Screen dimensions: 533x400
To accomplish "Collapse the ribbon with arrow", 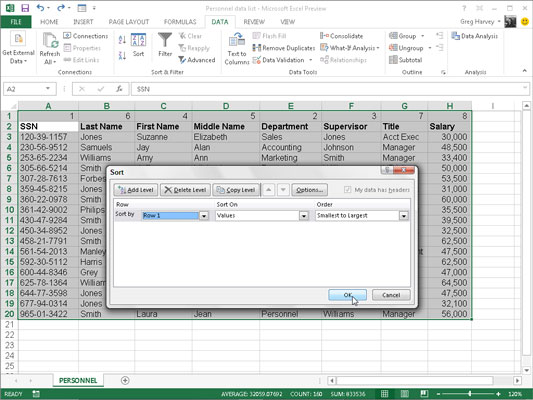I will (x=525, y=71).
